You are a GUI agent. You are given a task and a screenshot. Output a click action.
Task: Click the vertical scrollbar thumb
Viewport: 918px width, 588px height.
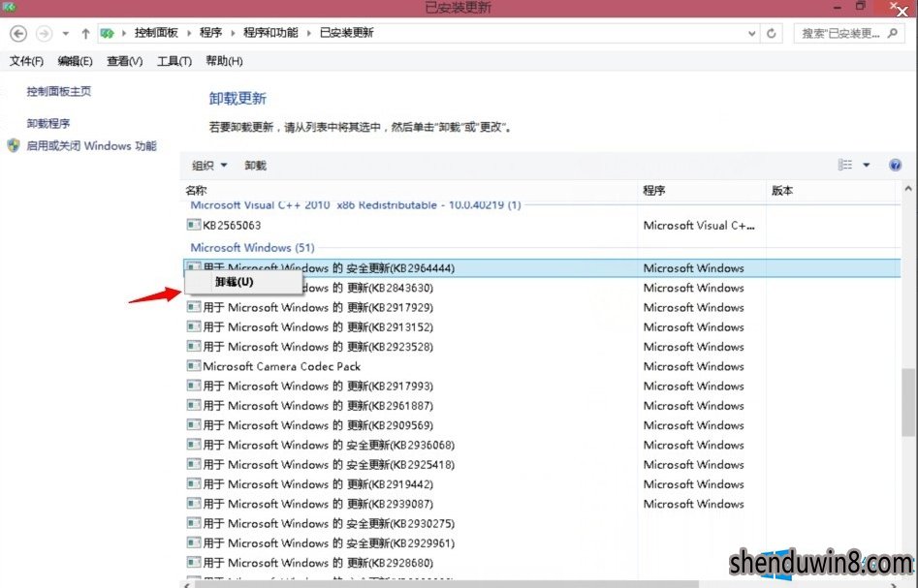tap(907, 403)
